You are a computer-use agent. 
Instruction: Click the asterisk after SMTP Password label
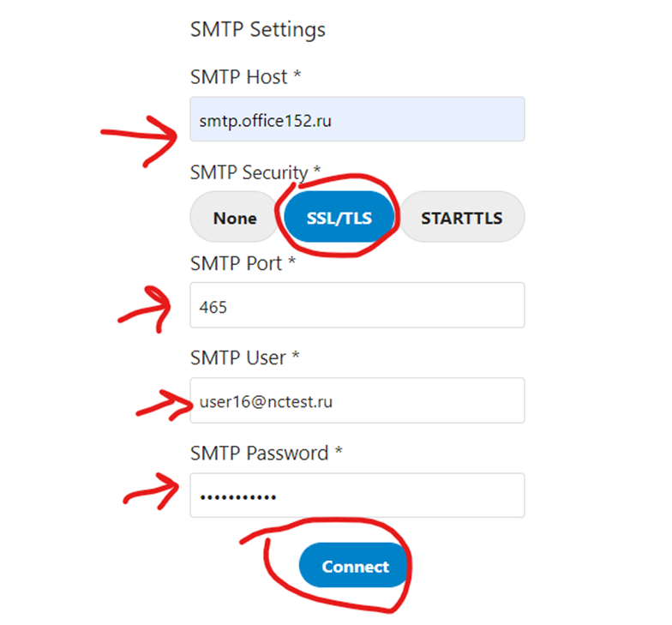pyautogui.click(x=339, y=451)
